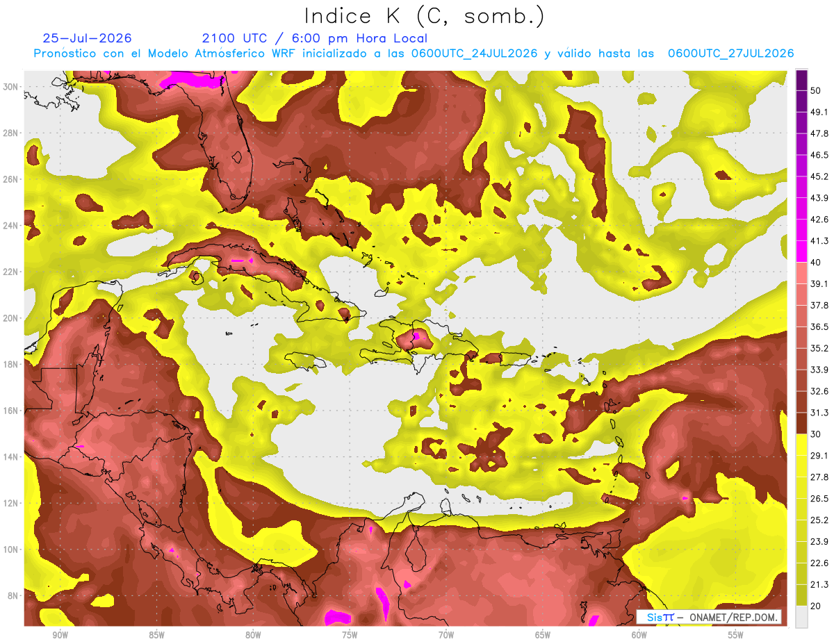The image size is (834, 644).
Task: Click the longitude label '70W'
Action: pos(446,636)
